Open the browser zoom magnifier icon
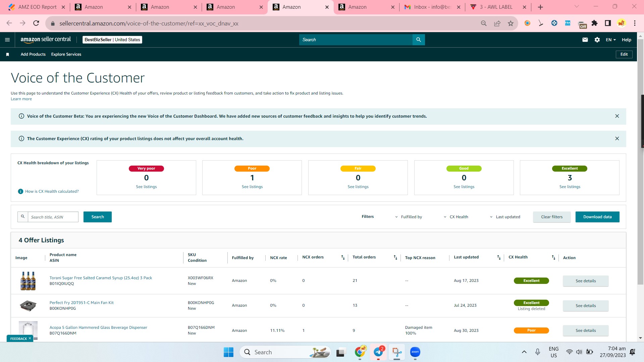The width and height of the screenshot is (644, 362). tap(484, 23)
